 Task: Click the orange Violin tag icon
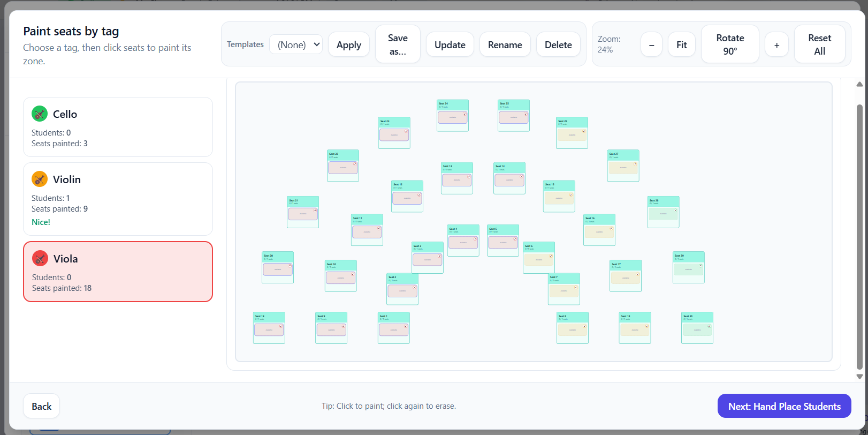[x=40, y=179]
